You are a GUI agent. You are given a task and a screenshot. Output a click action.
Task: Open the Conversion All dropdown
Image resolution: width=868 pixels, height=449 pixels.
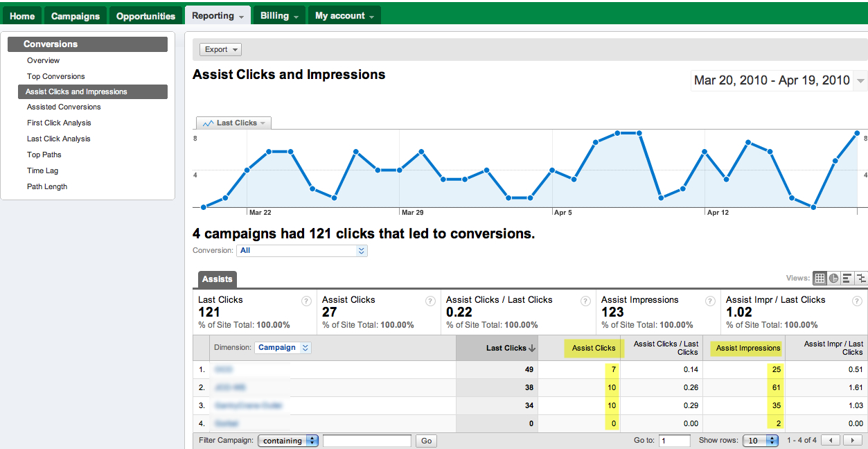pos(302,250)
